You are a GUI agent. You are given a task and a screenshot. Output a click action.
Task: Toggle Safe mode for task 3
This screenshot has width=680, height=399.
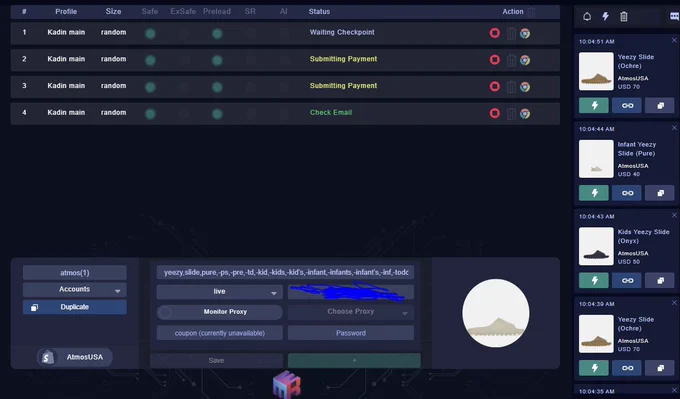click(x=150, y=87)
